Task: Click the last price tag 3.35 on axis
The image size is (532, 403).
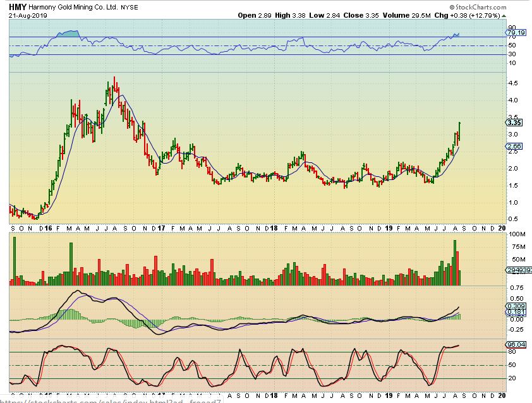Action: (514, 123)
